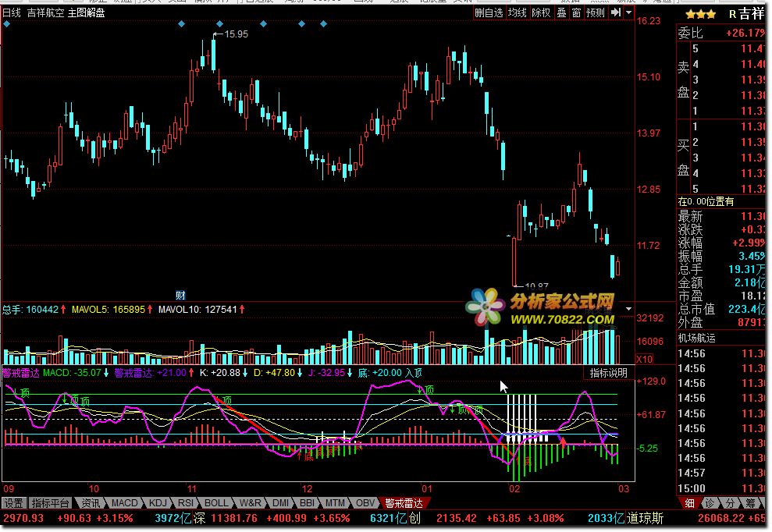The image size is (772, 532).
Task: Click the 道琼斯 Dow Jones label
Action: click(x=645, y=518)
